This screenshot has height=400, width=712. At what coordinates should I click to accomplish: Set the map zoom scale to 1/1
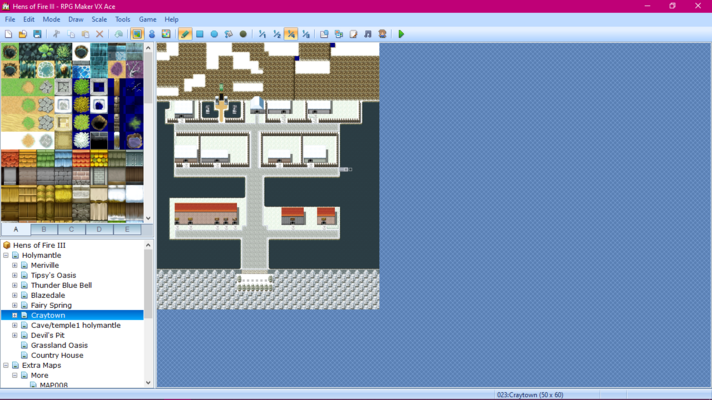tap(263, 34)
